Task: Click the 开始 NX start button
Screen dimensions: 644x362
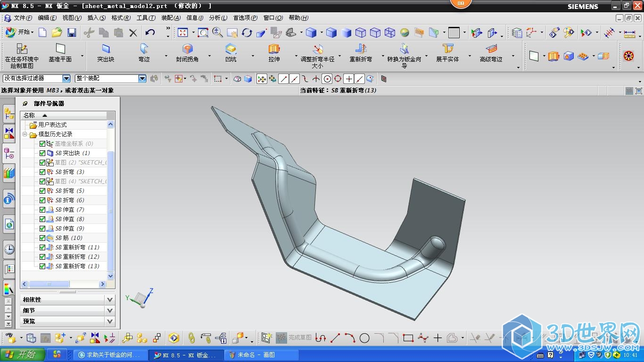Action: tap(20, 33)
